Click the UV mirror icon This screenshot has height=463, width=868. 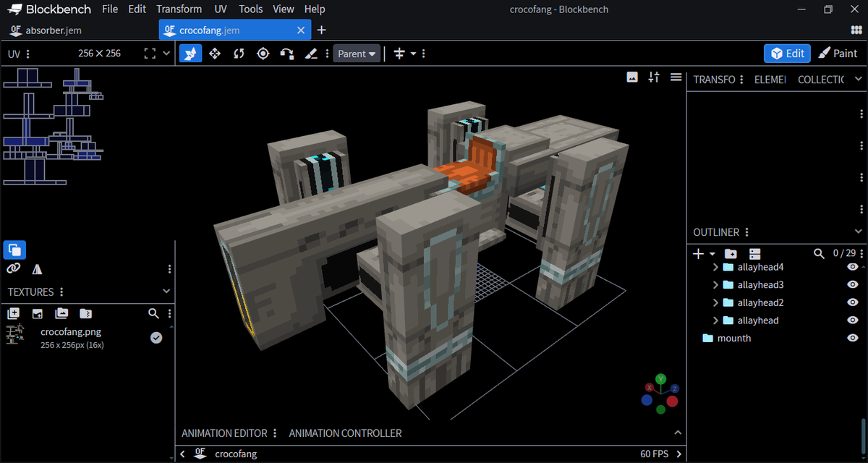(37, 269)
